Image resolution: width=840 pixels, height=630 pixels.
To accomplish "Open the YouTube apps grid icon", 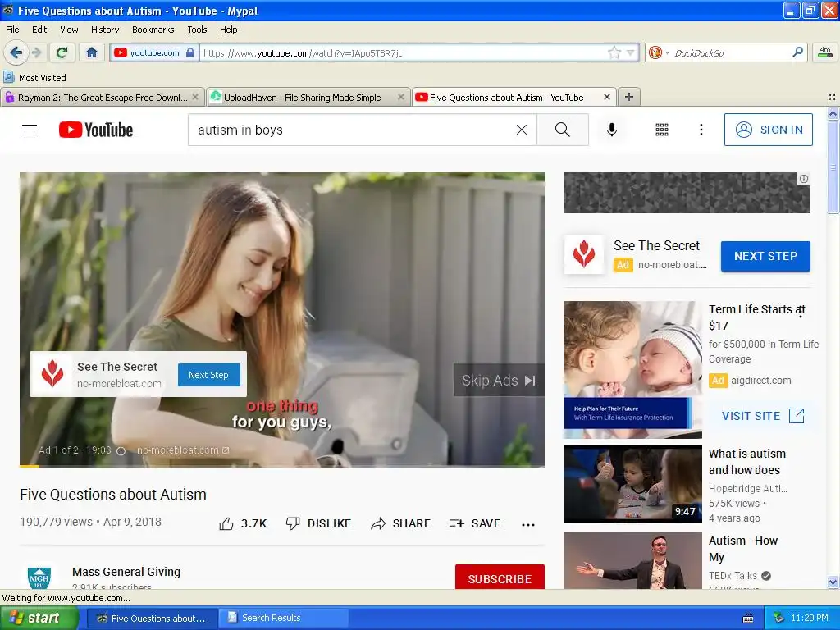I will coord(662,130).
